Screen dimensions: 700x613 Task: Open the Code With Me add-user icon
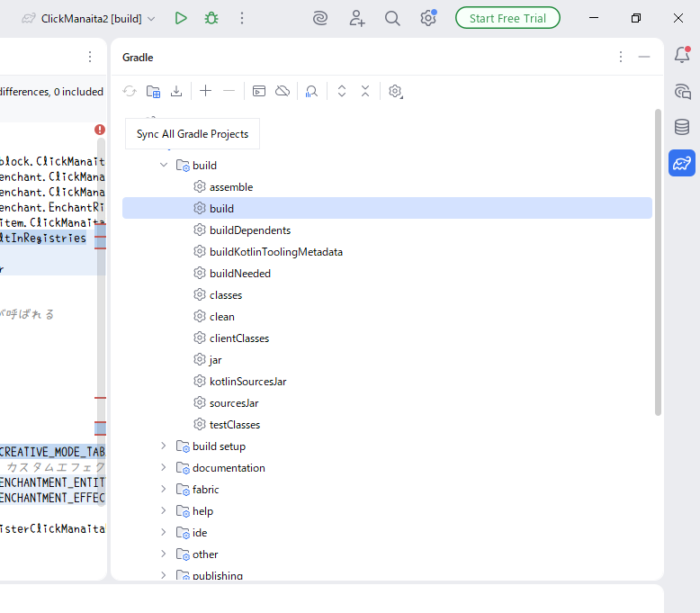pyautogui.click(x=357, y=18)
